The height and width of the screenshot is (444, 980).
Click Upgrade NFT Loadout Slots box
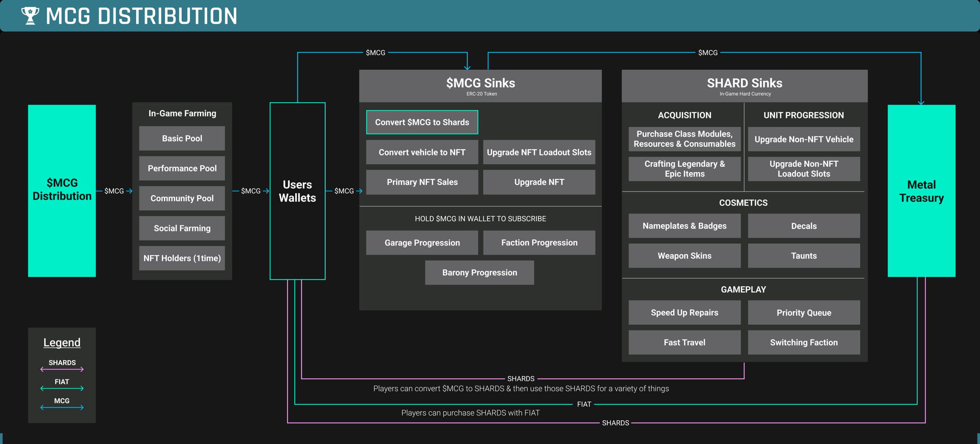pos(539,152)
